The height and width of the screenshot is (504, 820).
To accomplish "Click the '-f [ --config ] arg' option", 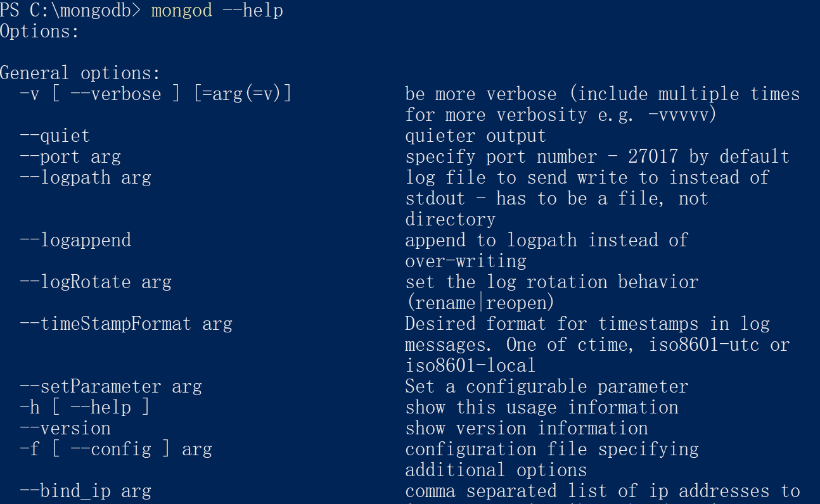I will [x=116, y=450].
